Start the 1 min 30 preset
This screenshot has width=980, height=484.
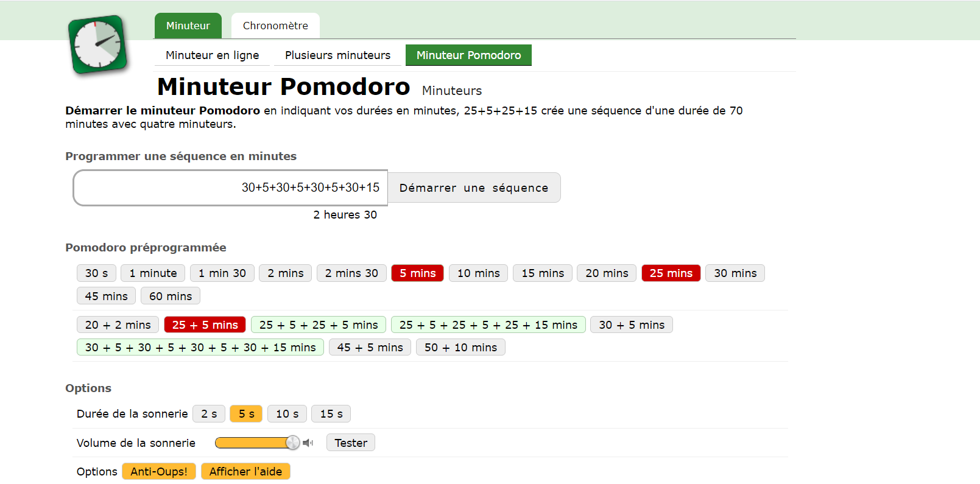(x=222, y=273)
